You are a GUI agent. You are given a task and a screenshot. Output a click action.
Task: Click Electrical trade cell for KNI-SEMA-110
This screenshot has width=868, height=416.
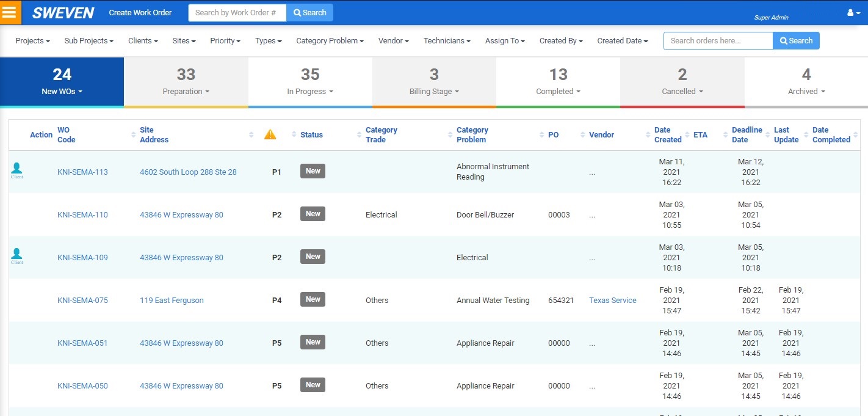tap(382, 215)
